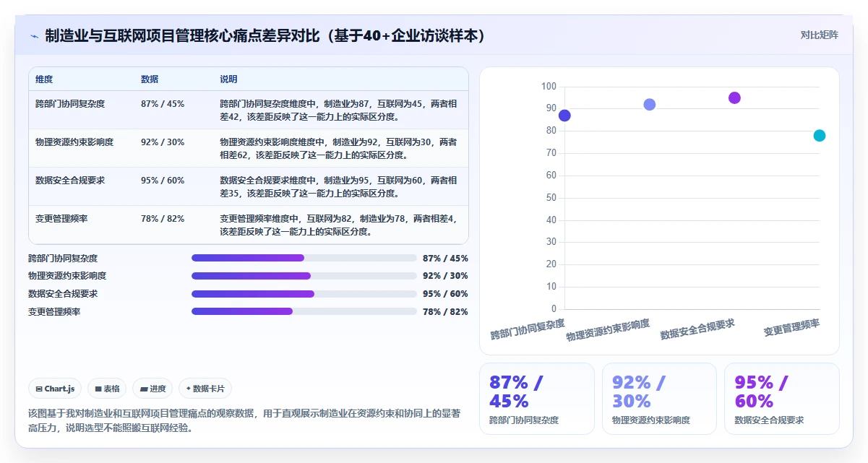Select the 进度 tag
Screen dimensions: 868x463
153,389
